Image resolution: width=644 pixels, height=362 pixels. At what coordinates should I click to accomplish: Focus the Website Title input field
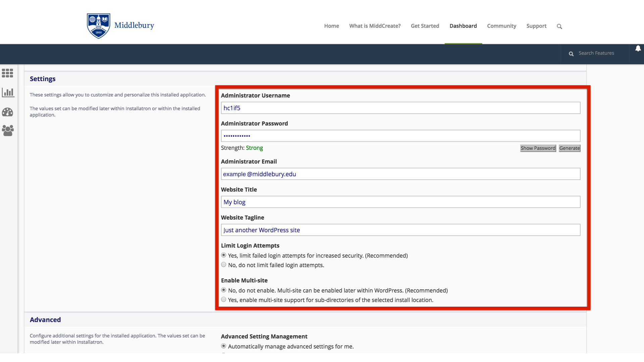click(400, 202)
